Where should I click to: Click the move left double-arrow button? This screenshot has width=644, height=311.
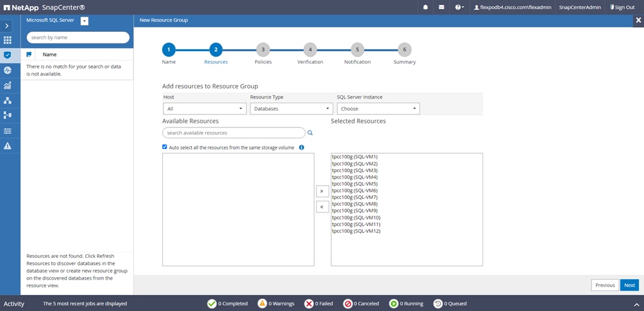click(x=322, y=207)
